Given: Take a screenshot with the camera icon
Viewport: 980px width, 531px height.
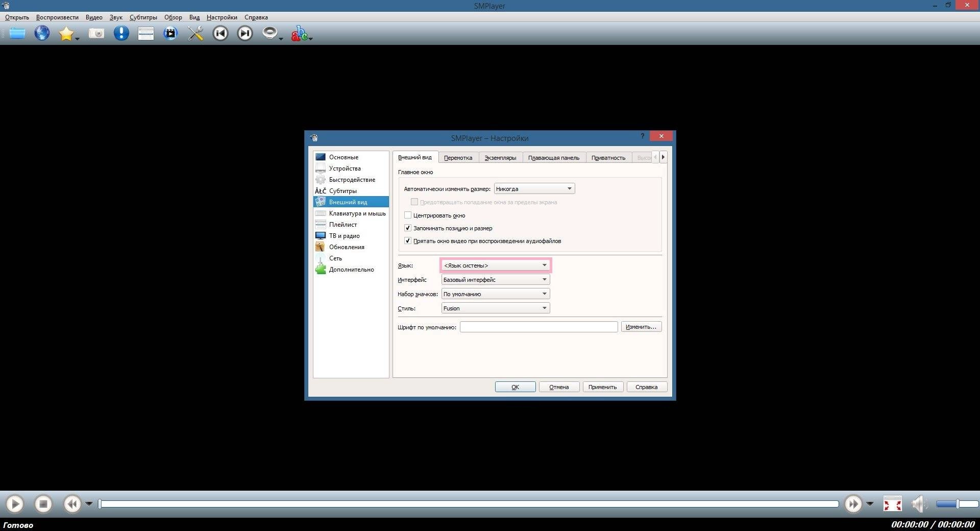Looking at the screenshot, I should coord(96,34).
